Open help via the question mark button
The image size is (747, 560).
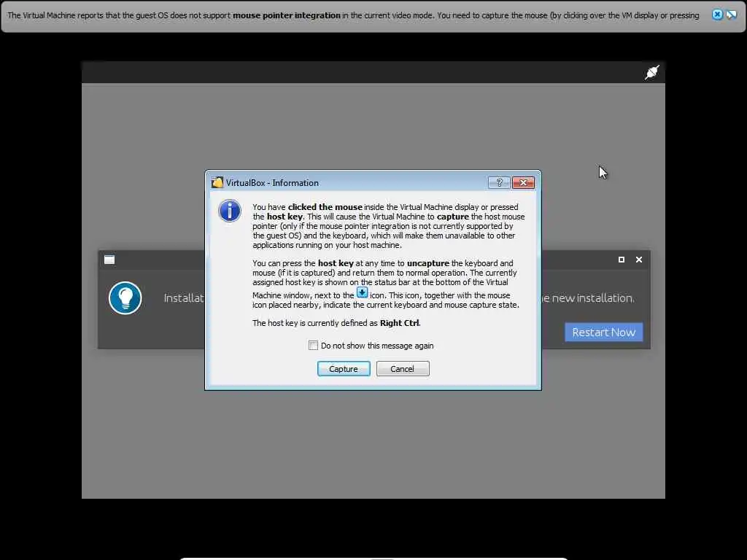[x=499, y=183]
